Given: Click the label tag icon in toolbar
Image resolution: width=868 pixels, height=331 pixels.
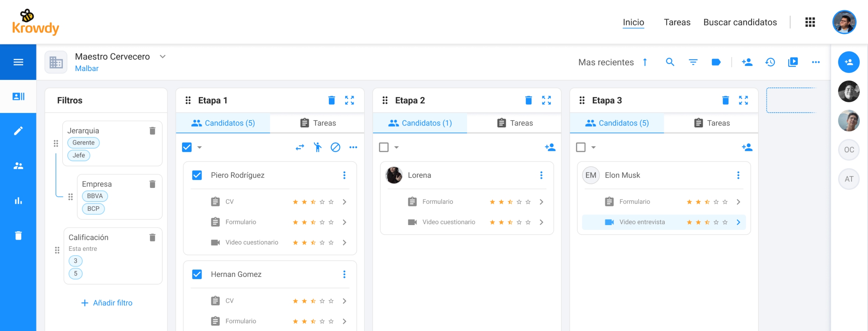Looking at the screenshot, I should click(x=716, y=62).
